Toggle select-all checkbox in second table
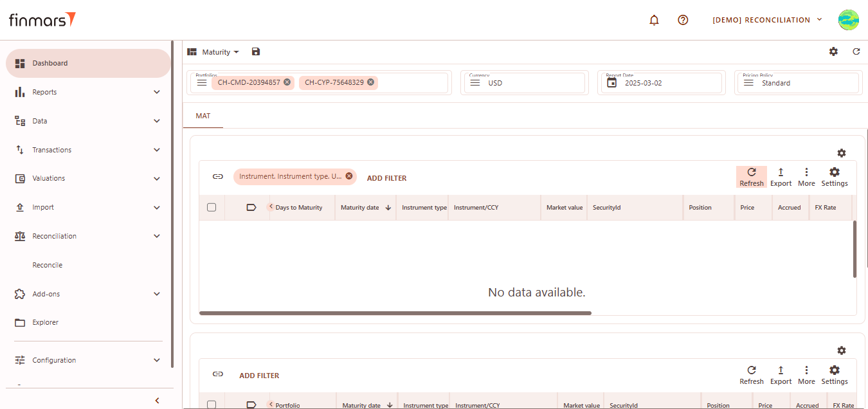 212,404
